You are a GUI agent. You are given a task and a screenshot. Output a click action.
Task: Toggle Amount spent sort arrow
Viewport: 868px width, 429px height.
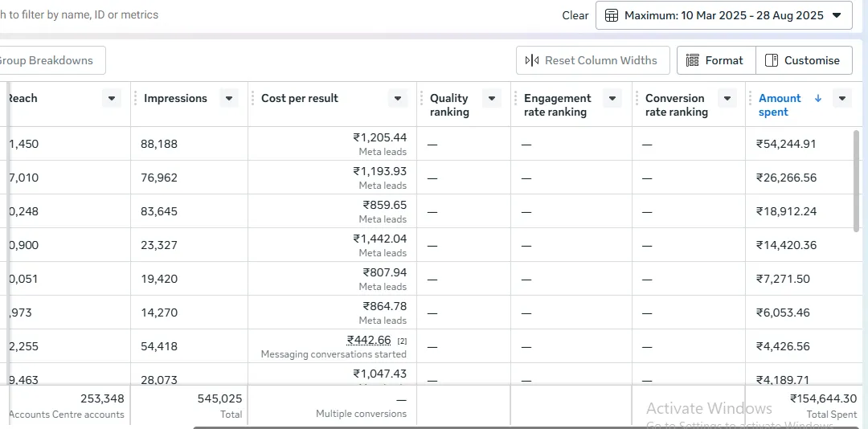pyautogui.click(x=818, y=99)
